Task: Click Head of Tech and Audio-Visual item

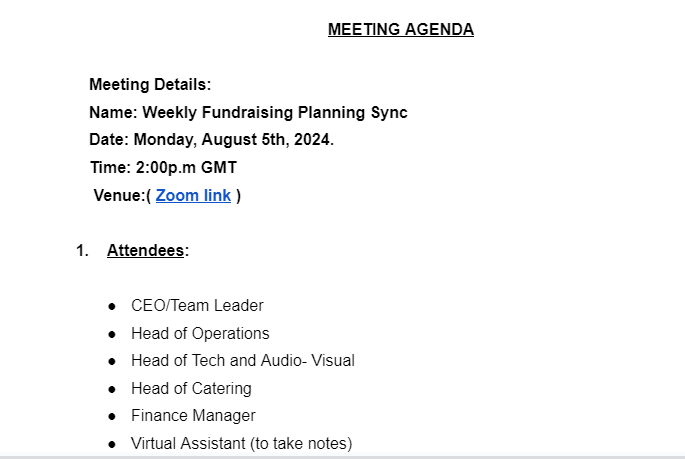Action: (x=243, y=361)
